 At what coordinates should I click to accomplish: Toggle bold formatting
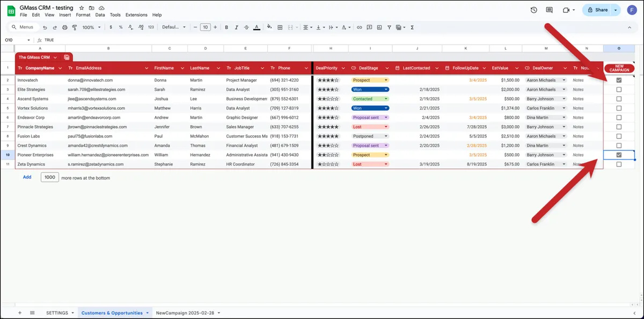coord(226,27)
